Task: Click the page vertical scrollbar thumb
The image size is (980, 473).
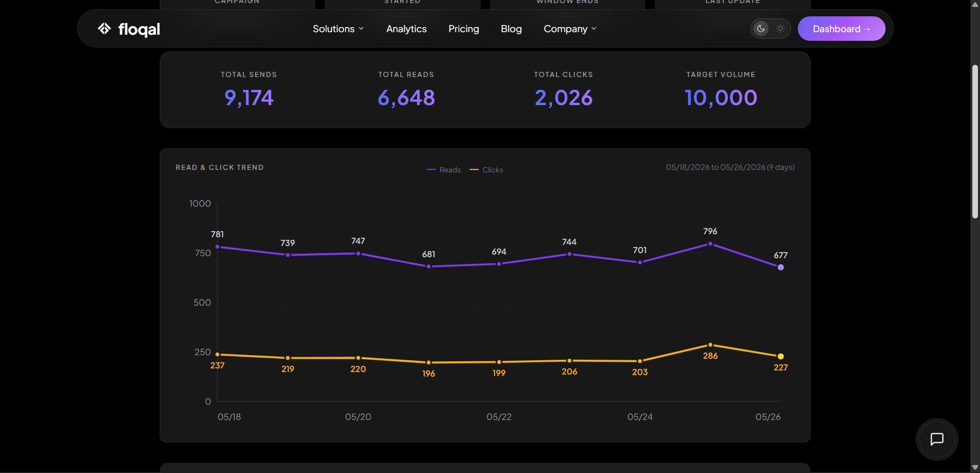Action: (975, 141)
